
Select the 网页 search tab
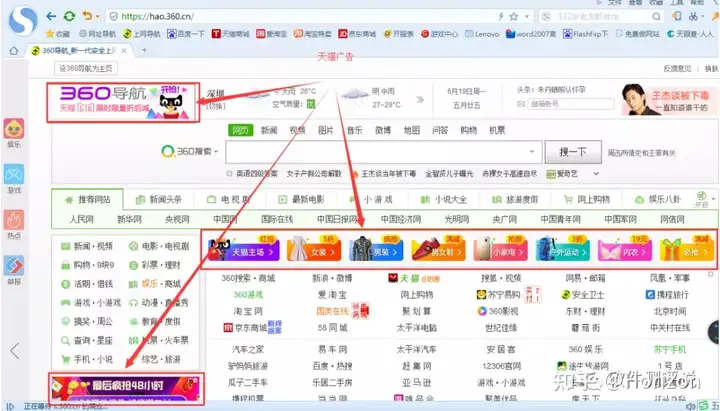[x=241, y=130]
